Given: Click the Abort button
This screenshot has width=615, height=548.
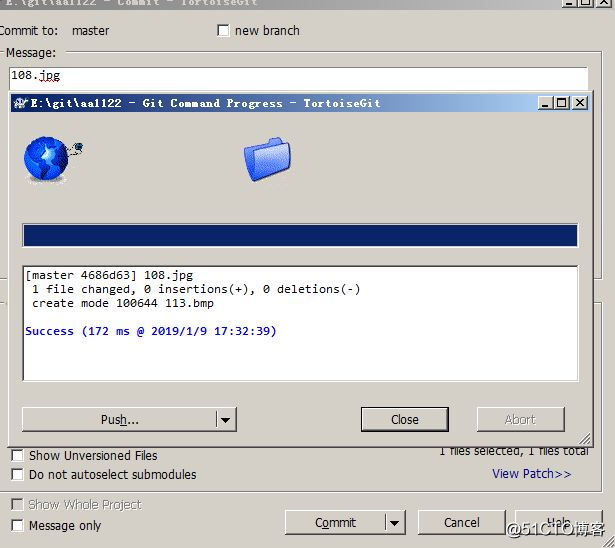Looking at the screenshot, I should point(520,419).
